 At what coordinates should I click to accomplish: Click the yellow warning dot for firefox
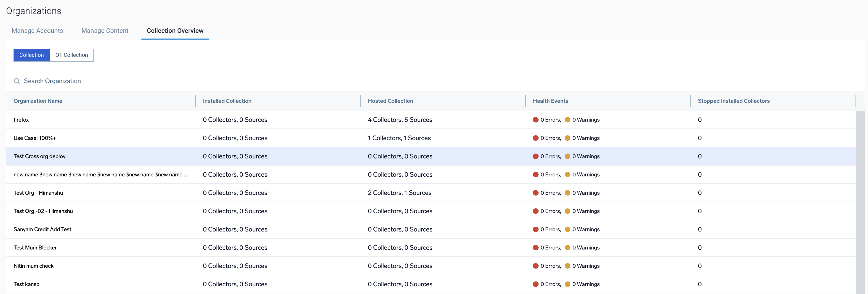(567, 120)
